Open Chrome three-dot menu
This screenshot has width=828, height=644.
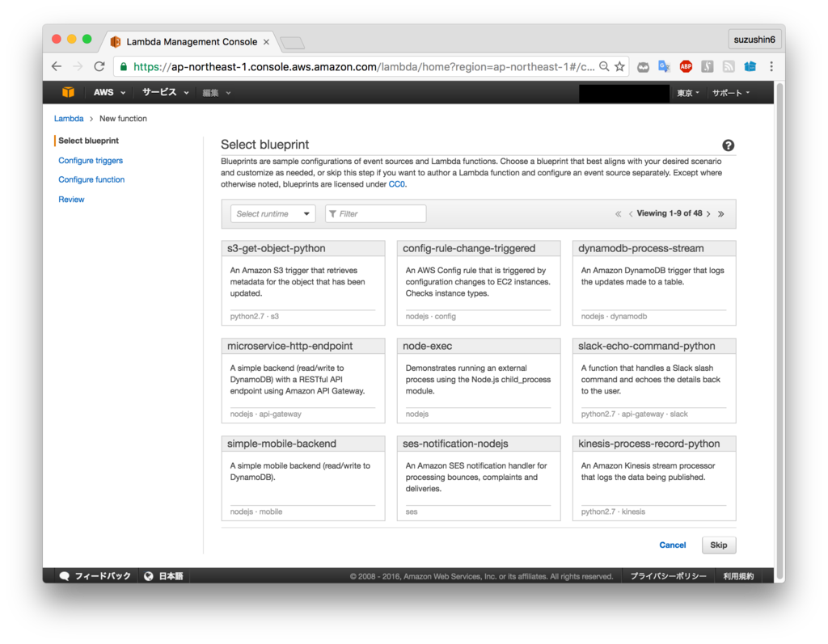(771, 66)
